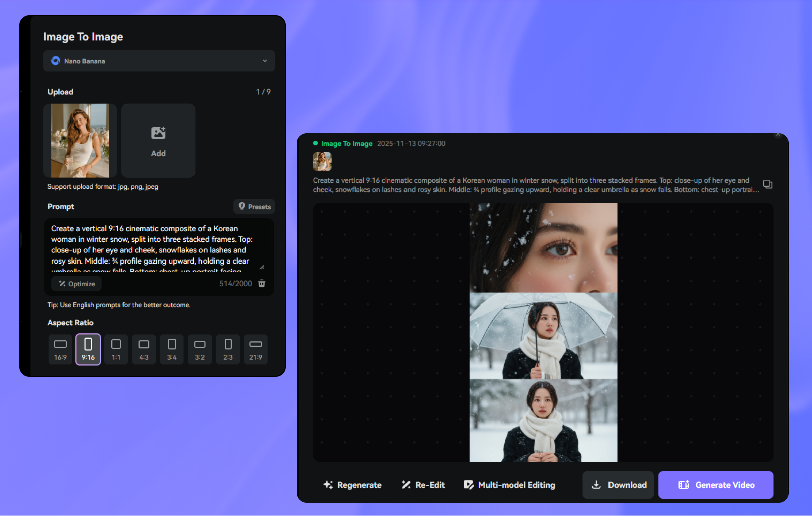Select the 1:1 aspect ratio
812x516 pixels.
tap(116, 349)
